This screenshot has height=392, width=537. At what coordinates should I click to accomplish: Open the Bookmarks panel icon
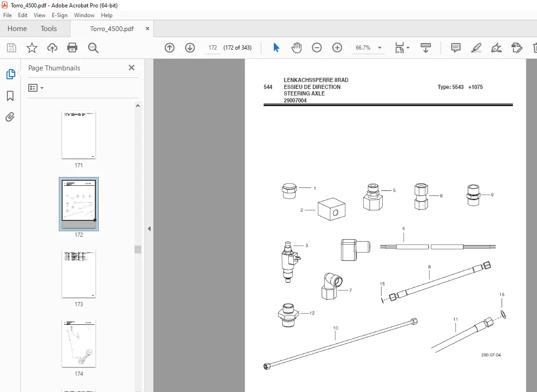(10, 96)
